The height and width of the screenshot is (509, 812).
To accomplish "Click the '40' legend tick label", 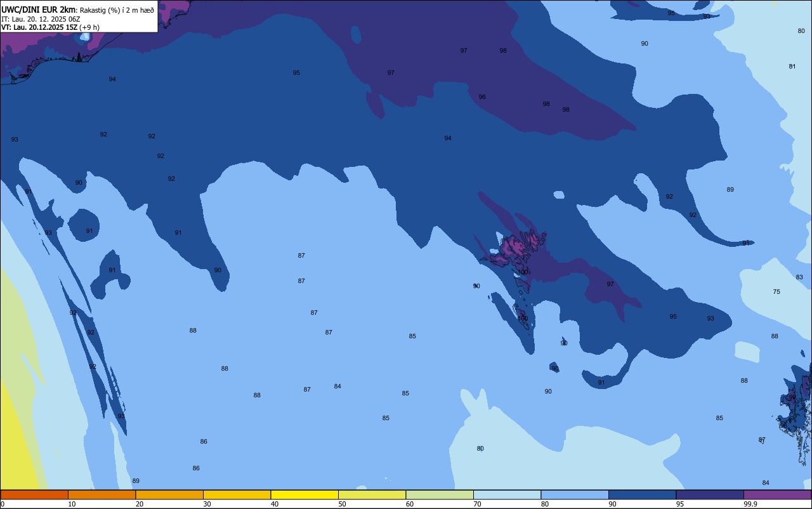I will (x=275, y=504).
